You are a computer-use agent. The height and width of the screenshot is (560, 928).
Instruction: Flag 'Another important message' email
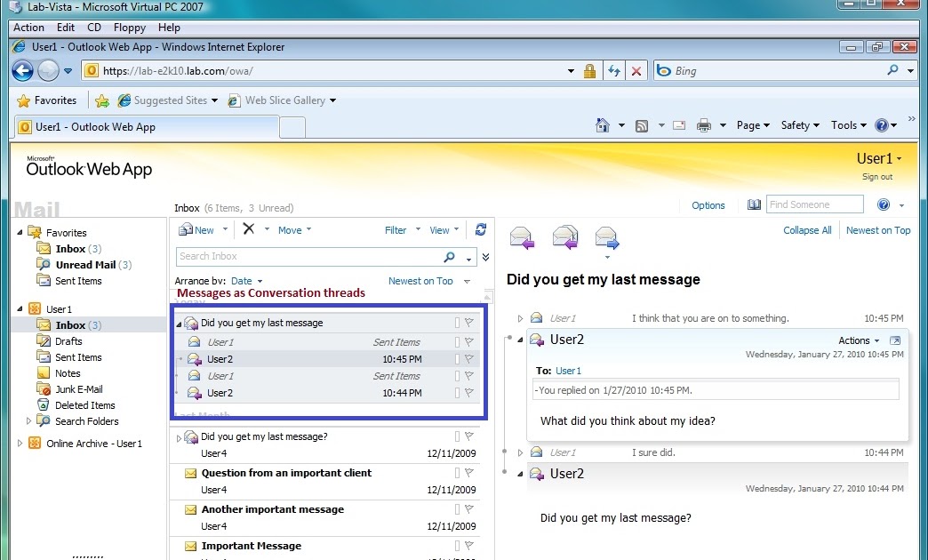468,509
